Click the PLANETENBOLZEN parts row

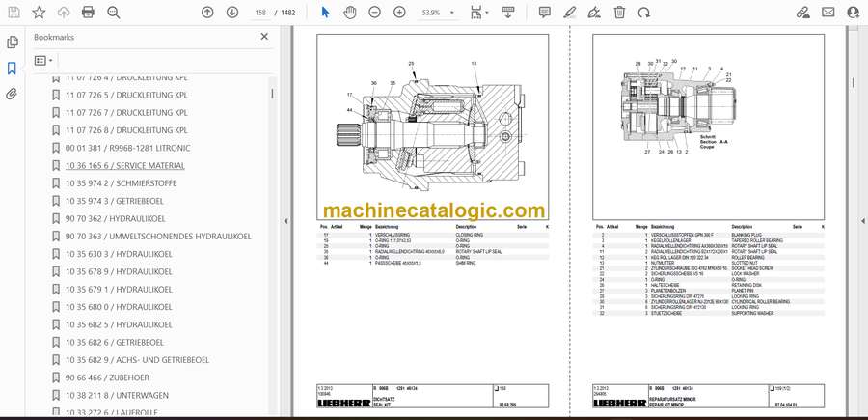pos(708,291)
